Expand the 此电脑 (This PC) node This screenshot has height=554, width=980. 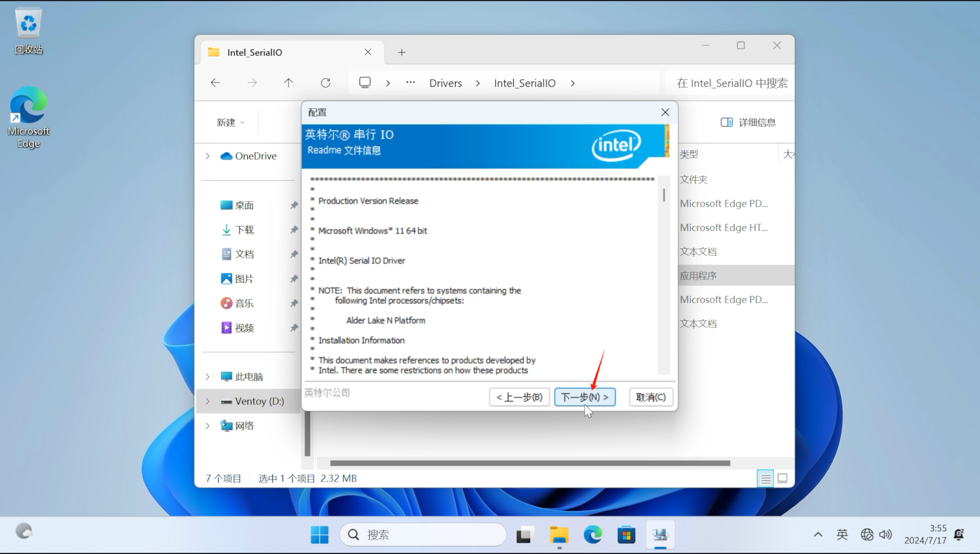click(x=208, y=377)
